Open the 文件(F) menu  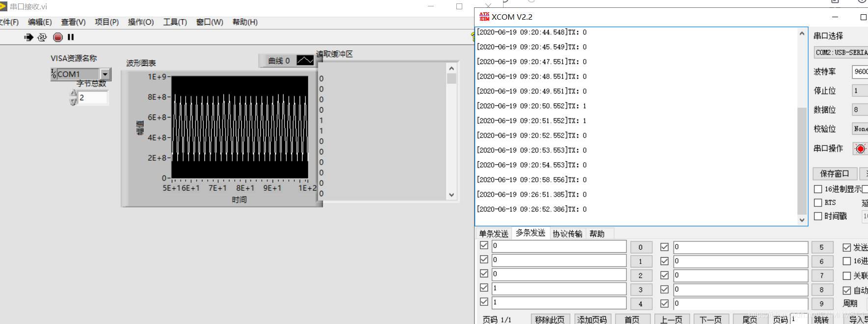coord(9,22)
